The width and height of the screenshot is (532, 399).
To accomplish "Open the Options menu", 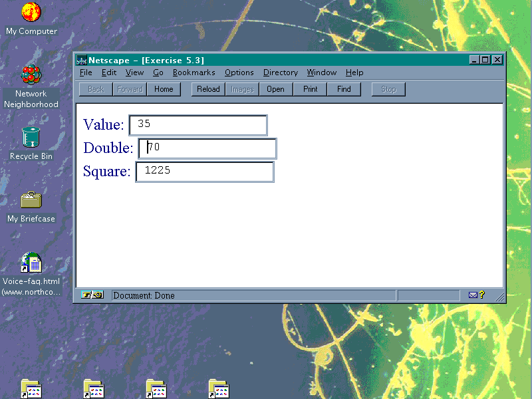I will pyautogui.click(x=239, y=72).
